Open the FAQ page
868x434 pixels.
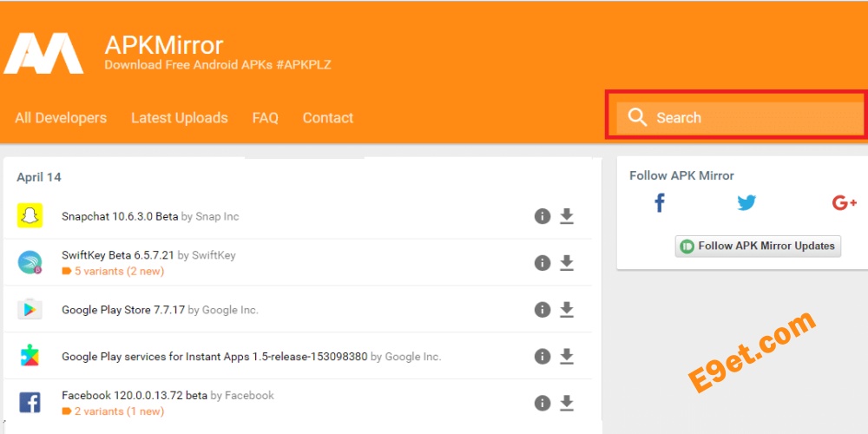[265, 118]
